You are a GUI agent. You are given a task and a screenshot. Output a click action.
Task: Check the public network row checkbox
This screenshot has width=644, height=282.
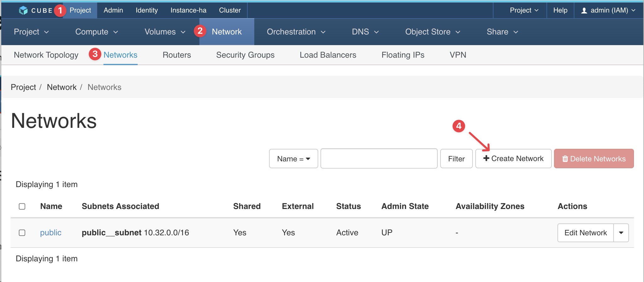coord(22,233)
